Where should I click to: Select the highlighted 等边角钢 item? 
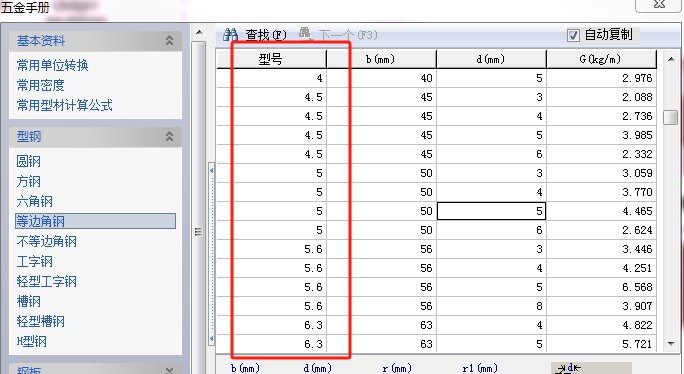pyautogui.click(x=96, y=221)
